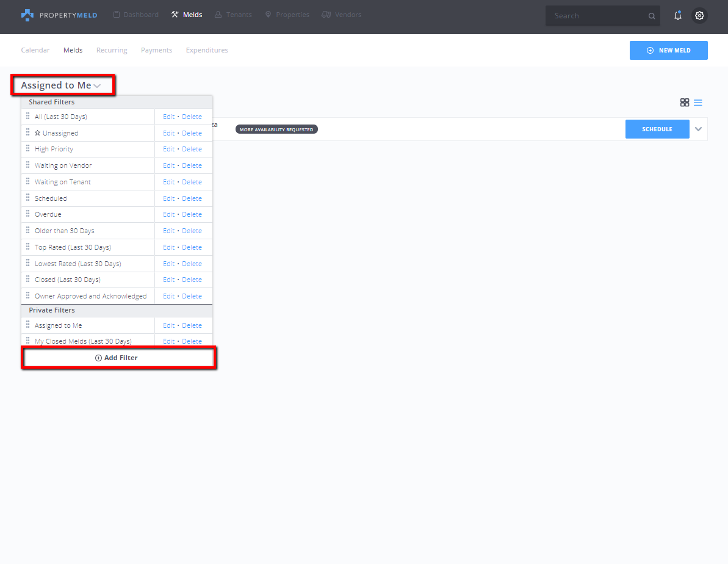The image size is (728, 564).
Task: Open settings gear icon
Action: coord(699,16)
